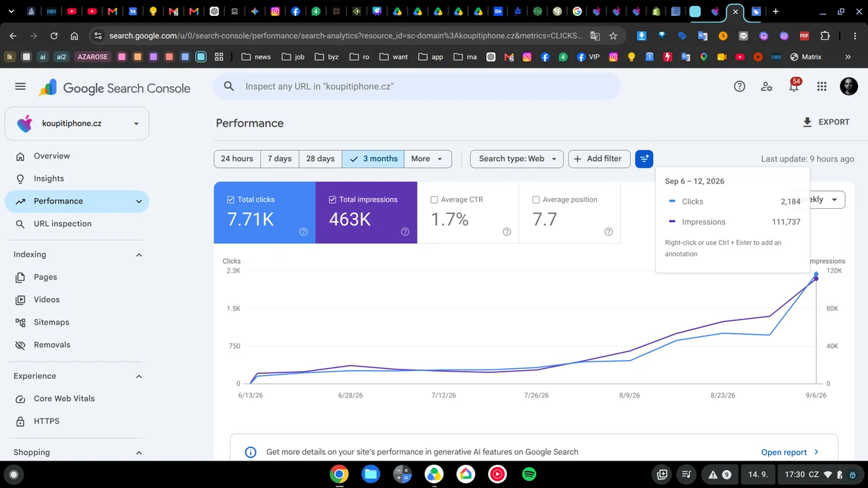This screenshot has width=868, height=488.
Task: Open Average CTR help icon
Action: tap(506, 232)
